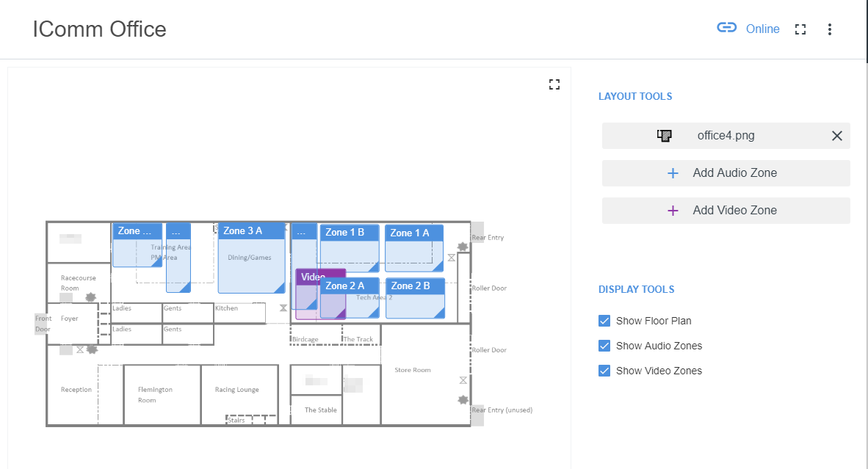Viewport: 868px width, 469px height.
Task: Select the Zone 3 A audio zone header
Action: click(251, 231)
